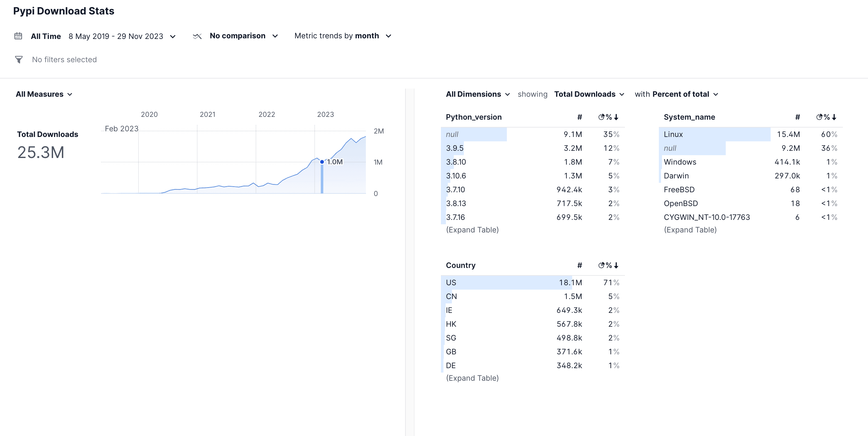Click the No filters selected text
This screenshot has width=868, height=436.
tap(64, 59)
